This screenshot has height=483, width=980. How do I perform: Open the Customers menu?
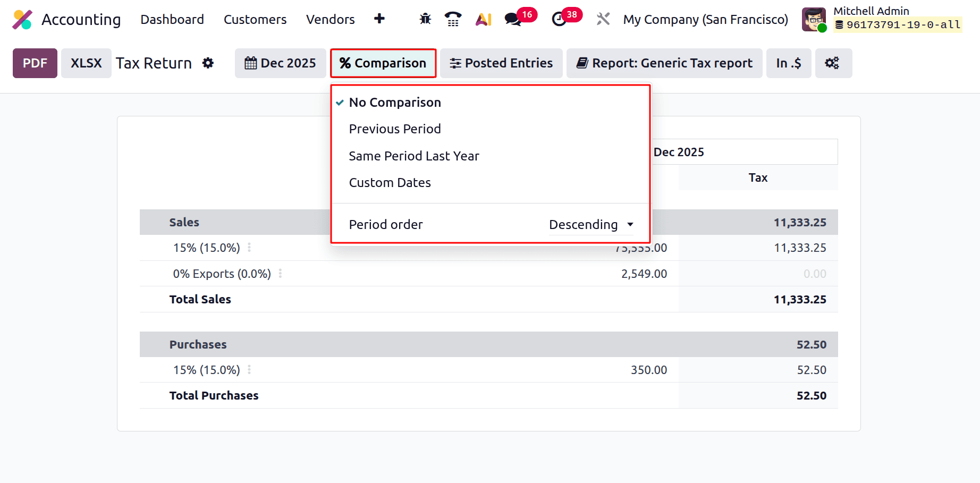pos(255,20)
